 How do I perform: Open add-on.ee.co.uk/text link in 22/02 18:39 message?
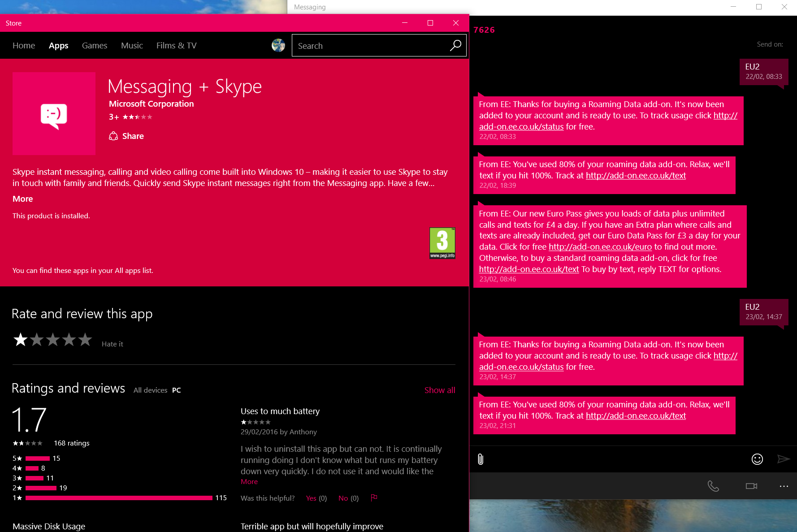coord(636,175)
